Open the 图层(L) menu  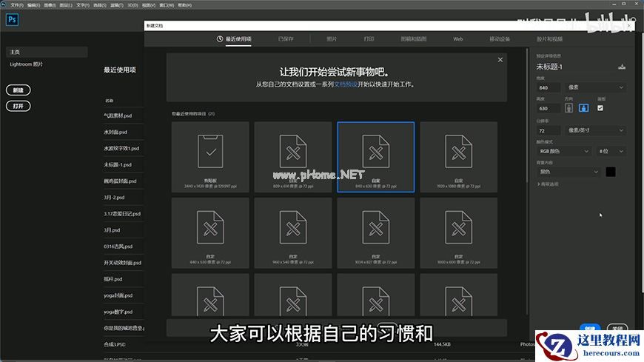tap(66, 5)
